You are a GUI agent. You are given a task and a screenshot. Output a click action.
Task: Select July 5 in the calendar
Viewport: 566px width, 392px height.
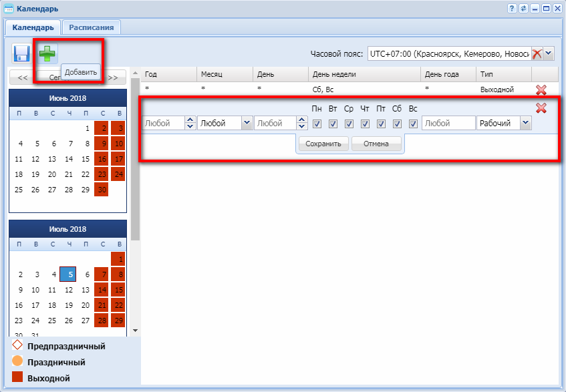(x=68, y=274)
